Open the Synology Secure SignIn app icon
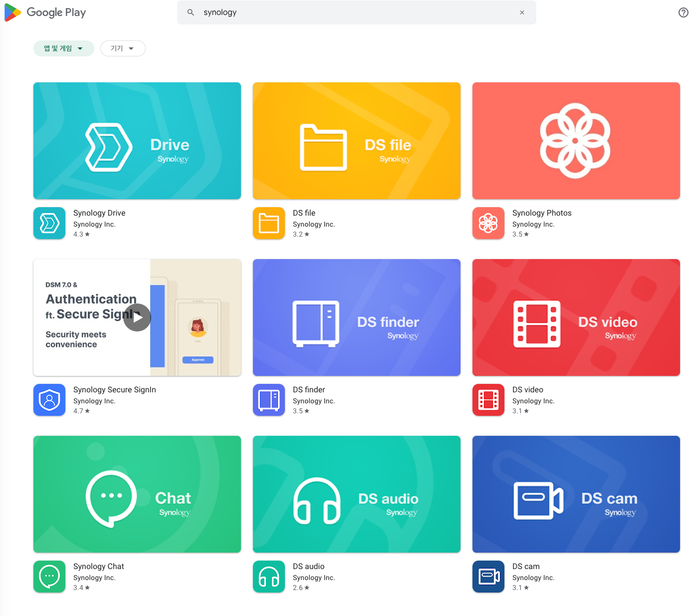Viewport: 698px width, 616px height. tap(49, 400)
